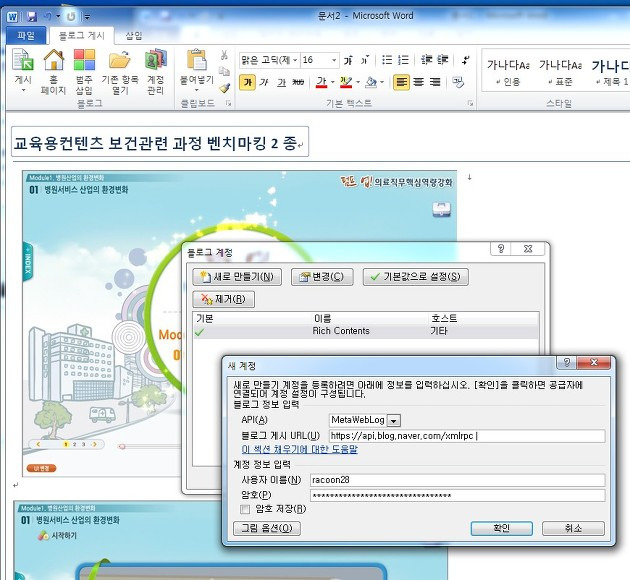Screen dimensions: 630x580
Task: Apply the 제목 1 style from gallery
Action: pos(610,72)
